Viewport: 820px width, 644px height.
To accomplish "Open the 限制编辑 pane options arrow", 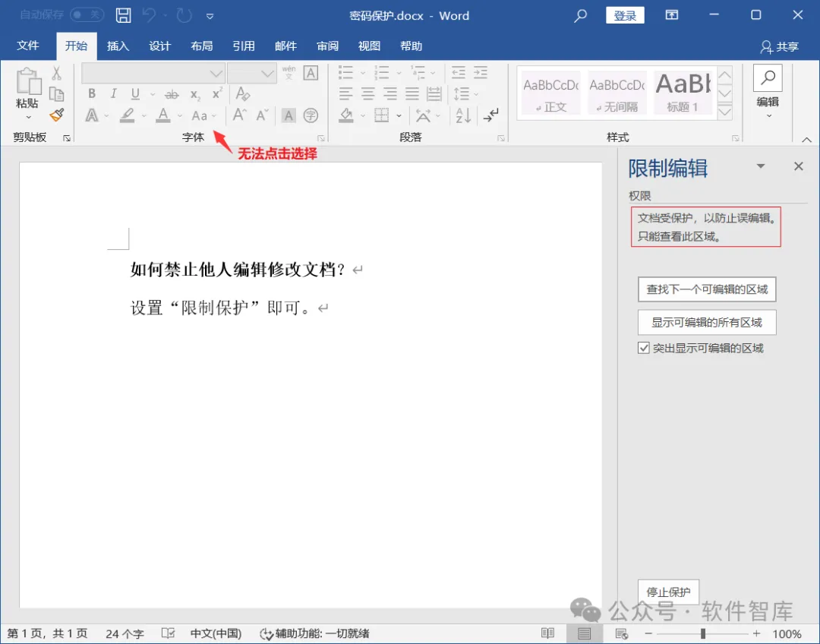I will [x=761, y=166].
